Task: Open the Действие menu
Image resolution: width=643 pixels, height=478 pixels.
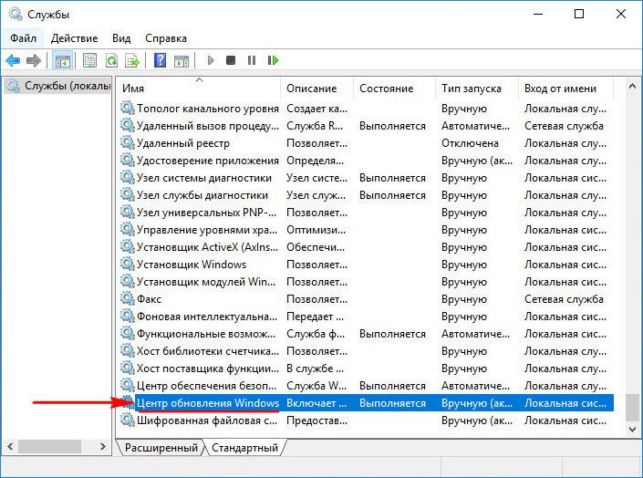Action: coord(74,38)
